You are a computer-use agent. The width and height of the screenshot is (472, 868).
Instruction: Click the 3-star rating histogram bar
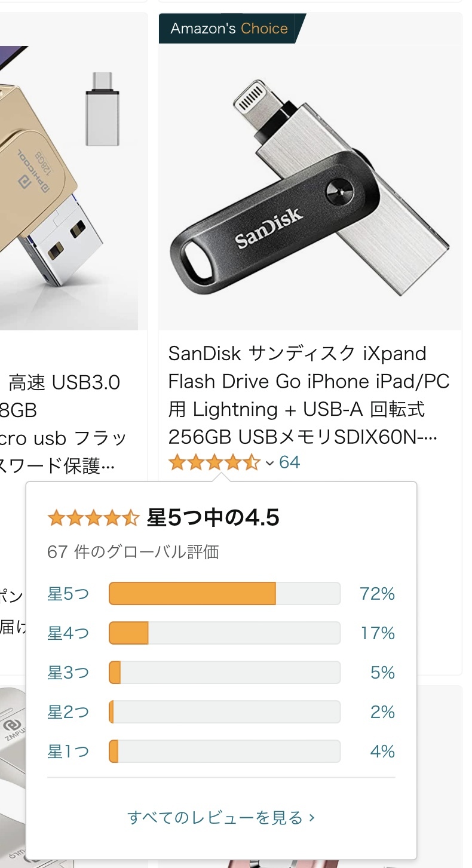point(224,673)
